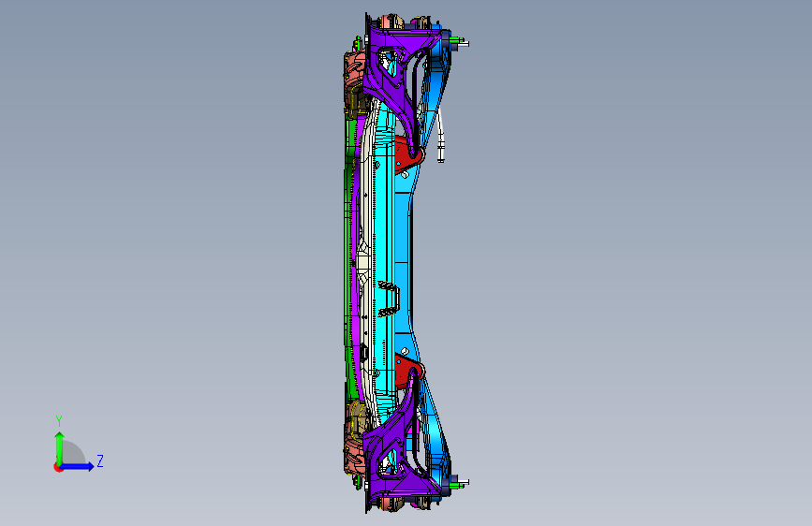Click the 'Z' label of the coordinate triad
Viewport: 812px width, 526px height.
click(100, 460)
